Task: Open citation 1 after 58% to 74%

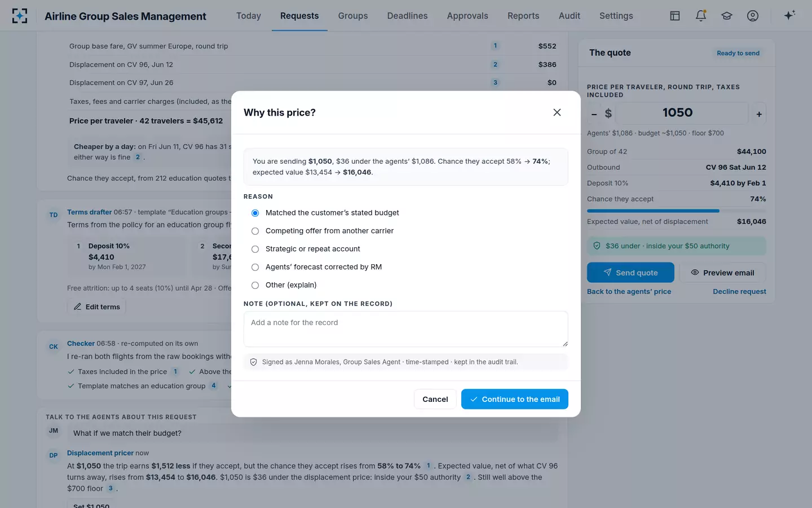Action: (428, 466)
